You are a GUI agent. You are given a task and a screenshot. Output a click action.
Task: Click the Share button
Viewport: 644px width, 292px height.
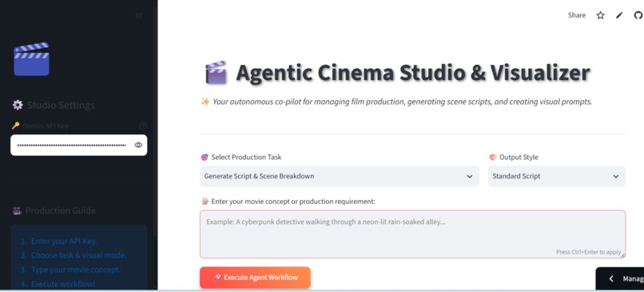pos(577,15)
